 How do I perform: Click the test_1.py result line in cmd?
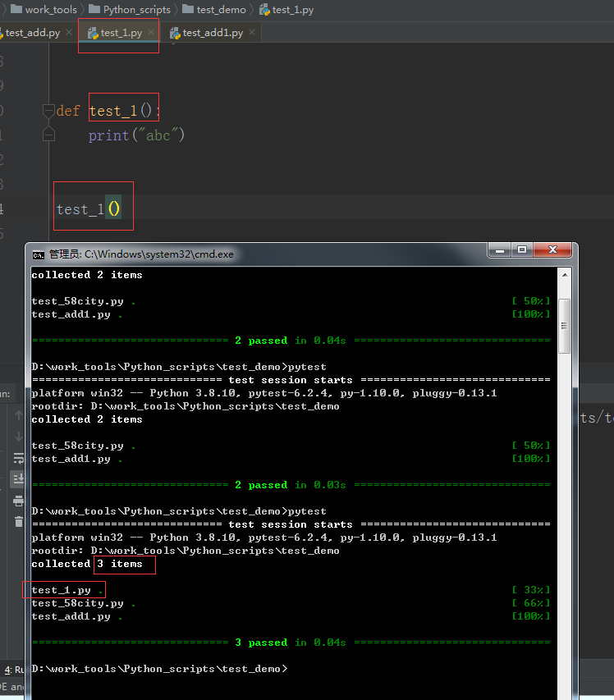67,590
